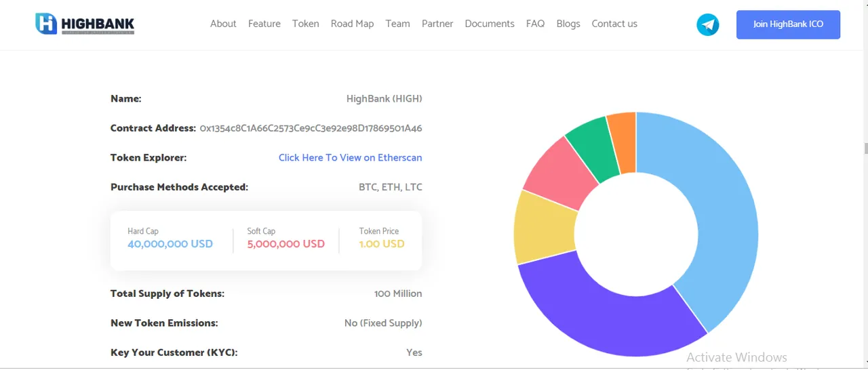
Task: Click the 100 Million supply value
Action: [398, 293]
